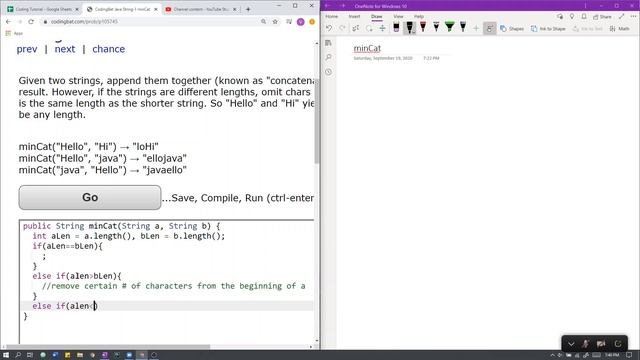Open the Home tab in OneNote
Screen dimensions: 640x360
pyautogui.click(x=331, y=16)
